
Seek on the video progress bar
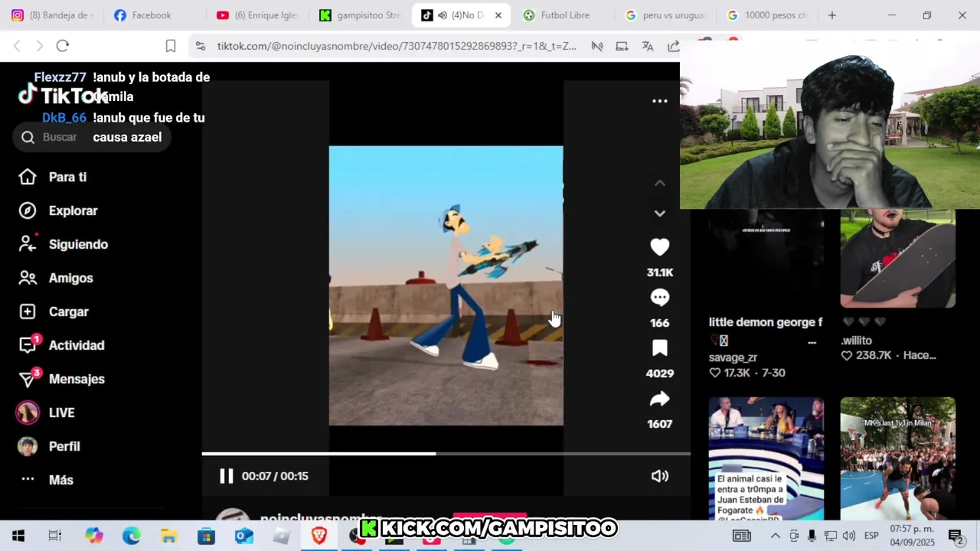pyautogui.click(x=446, y=454)
